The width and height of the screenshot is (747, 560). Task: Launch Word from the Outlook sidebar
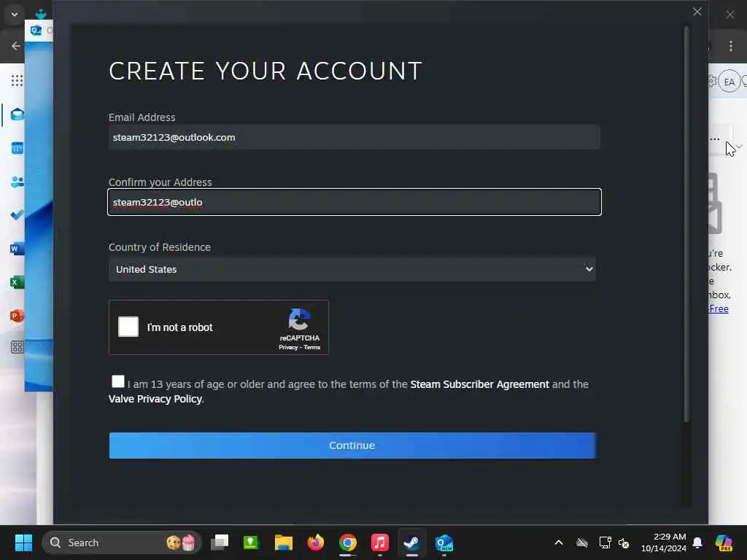point(18,249)
